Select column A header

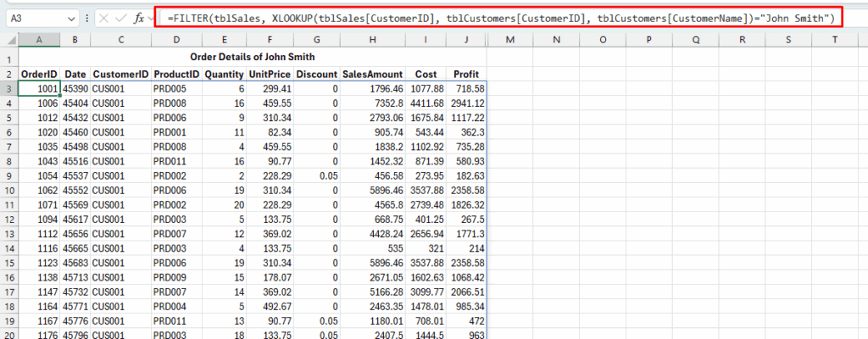click(x=39, y=41)
